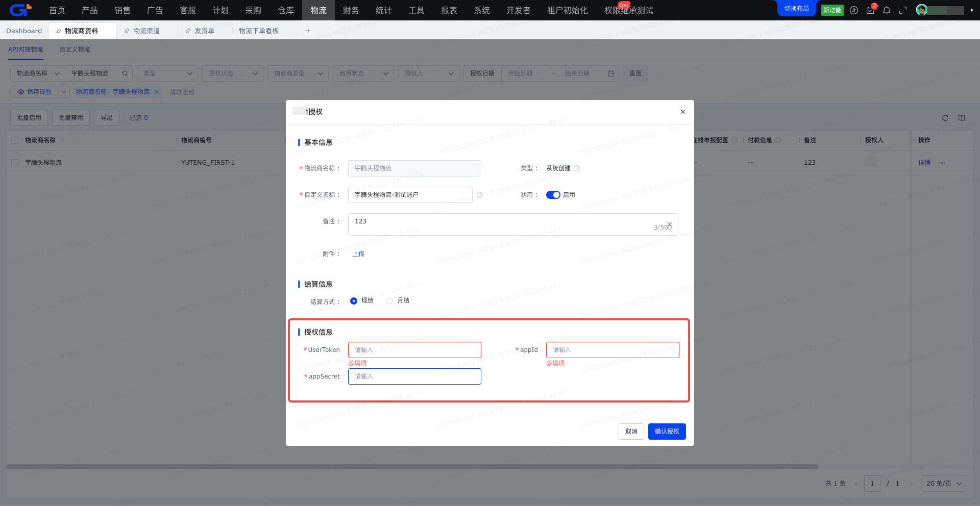Expand the user menu triangle arrow

pyautogui.click(x=972, y=10)
